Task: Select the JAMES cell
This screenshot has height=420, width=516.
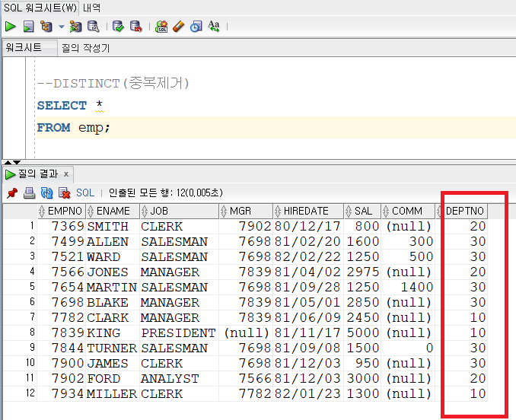Action: click(113, 364)
